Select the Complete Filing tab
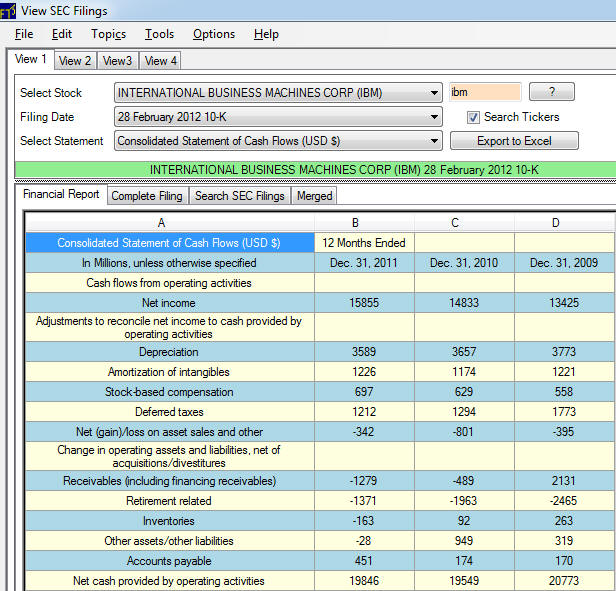This screenshot has width=616, height=591. [x=147, y=196]
